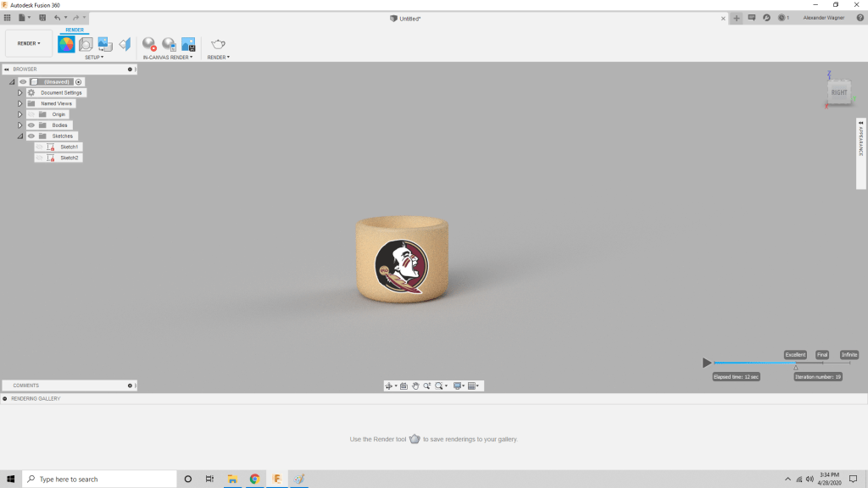This screenshot has height=488, width=868.
Task: Open the Appearance color wheel tool
Action: (66, 44)
